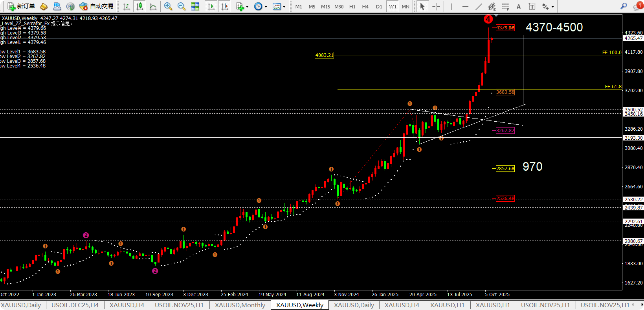Toggle chart auto scroll
This screenshot has width=644, height=310.
pos(211,6)
